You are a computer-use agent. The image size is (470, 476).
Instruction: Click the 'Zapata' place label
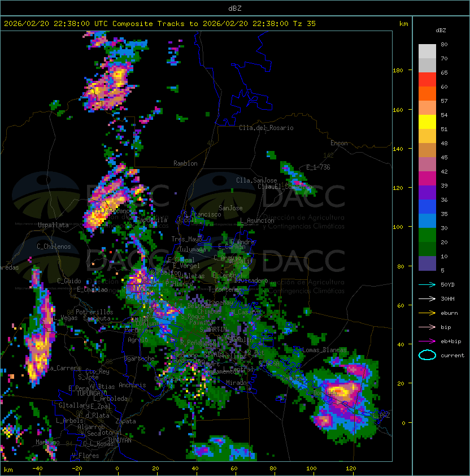point(125,421)
